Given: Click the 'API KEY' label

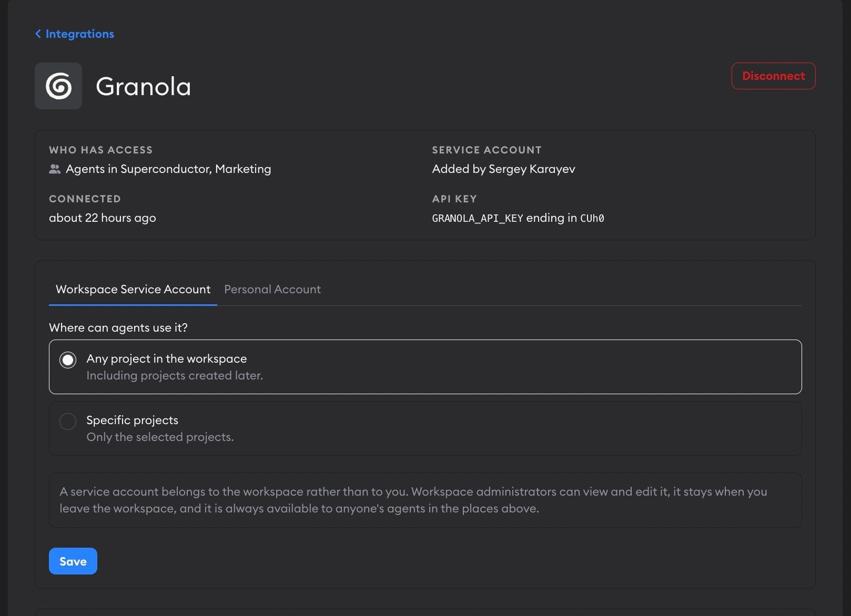Looking at the screenshot, I should click(x=454, y=199).
